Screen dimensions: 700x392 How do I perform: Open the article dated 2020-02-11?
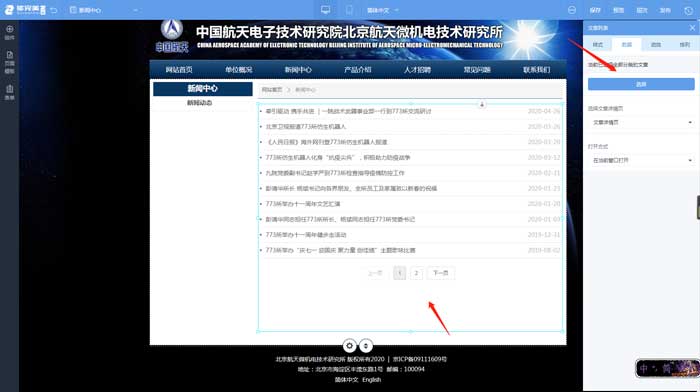(335, 173)
